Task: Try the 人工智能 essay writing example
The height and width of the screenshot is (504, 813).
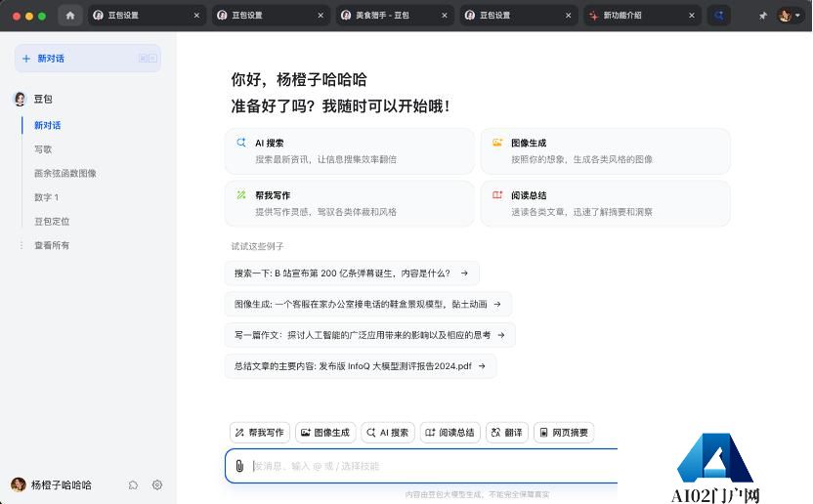Action: (x=369, y=335)
